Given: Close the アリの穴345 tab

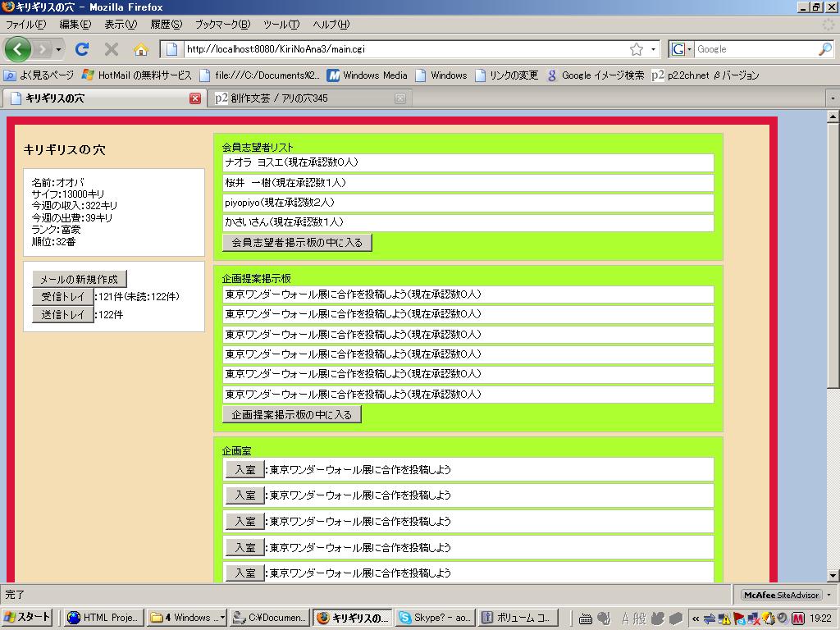Looking at the screenshot, I should (400, 98).
